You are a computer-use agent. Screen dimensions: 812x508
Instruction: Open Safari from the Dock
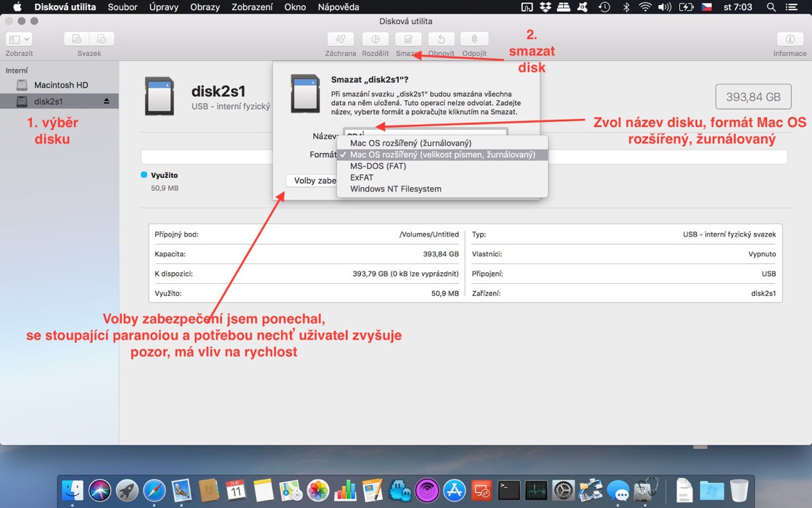154,490
